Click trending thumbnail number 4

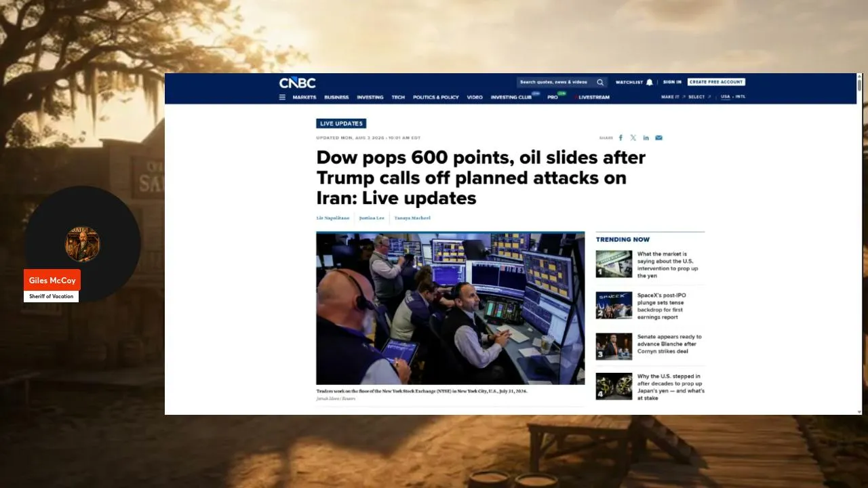point(614,386)
